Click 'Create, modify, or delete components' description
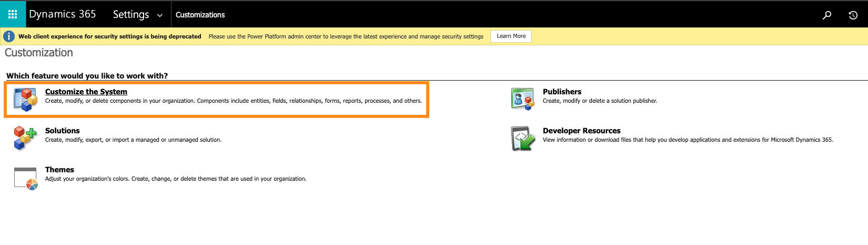This screenshot has width=868, height=245. point(234,101)
